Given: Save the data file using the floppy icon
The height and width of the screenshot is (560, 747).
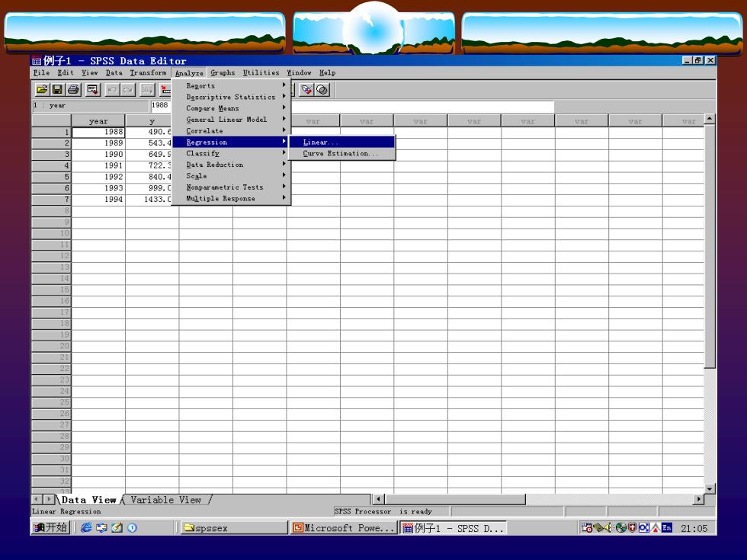Looking at the screenshot, I should click(58, 90).
